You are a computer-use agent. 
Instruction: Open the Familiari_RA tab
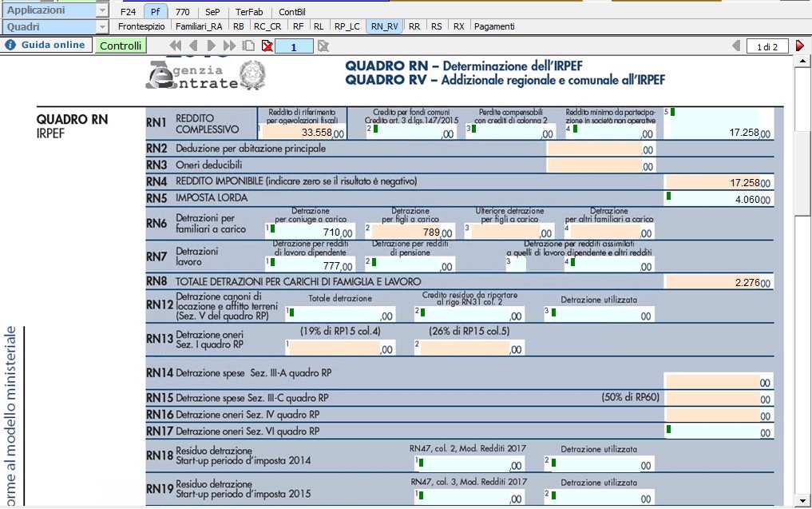199,26
